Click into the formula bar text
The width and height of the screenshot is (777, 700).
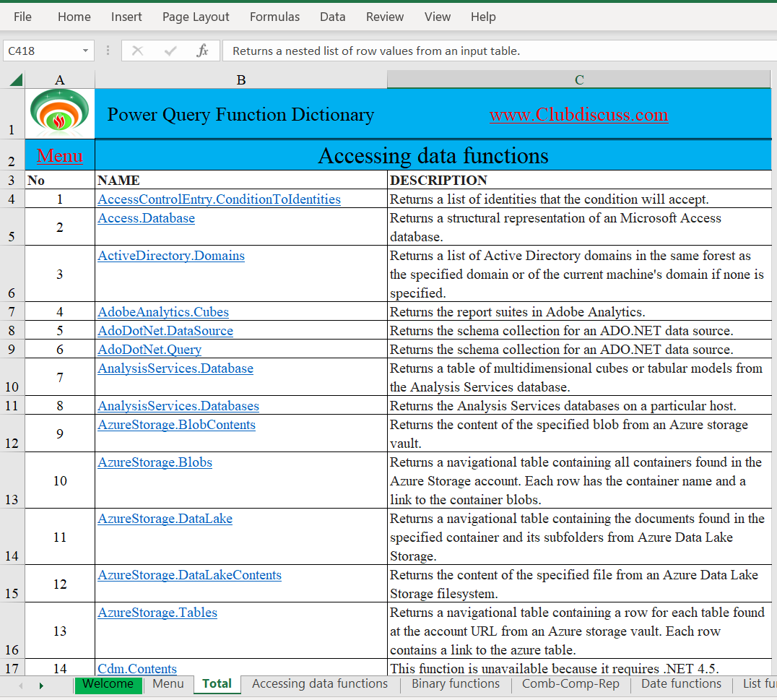[x=498, y=51]
